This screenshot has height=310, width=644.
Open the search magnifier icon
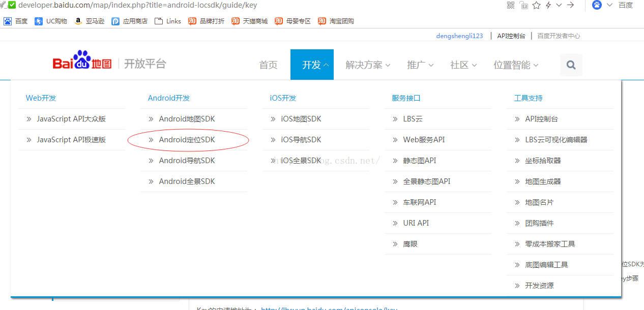[x=571, y=65]
